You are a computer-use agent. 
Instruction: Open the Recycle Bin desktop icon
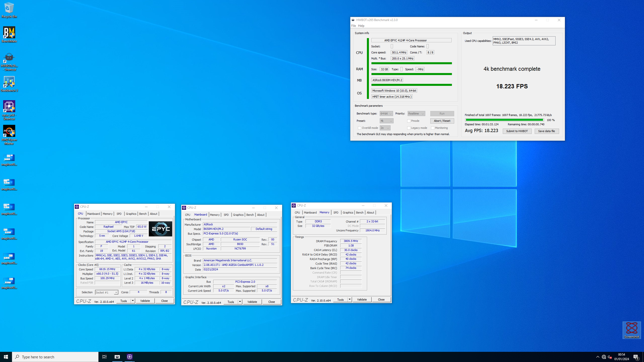click(x=9, y=10)
